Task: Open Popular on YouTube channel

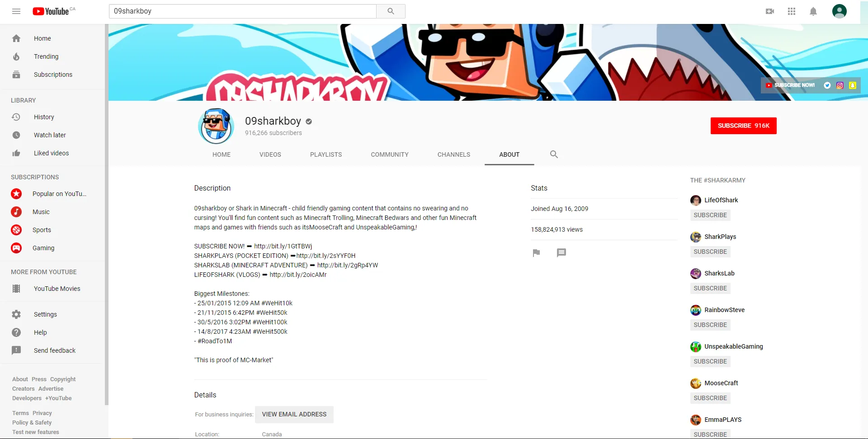Action: pyautogui.click(x=52, y=194)
